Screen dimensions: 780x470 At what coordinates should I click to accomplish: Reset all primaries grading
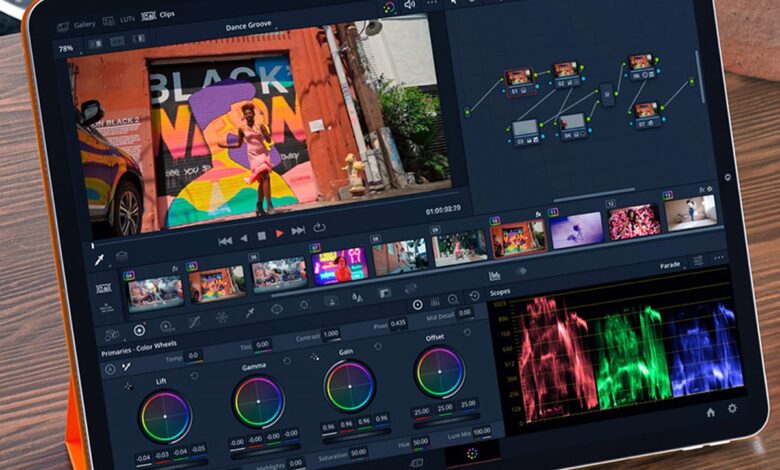tap(475, 296)
